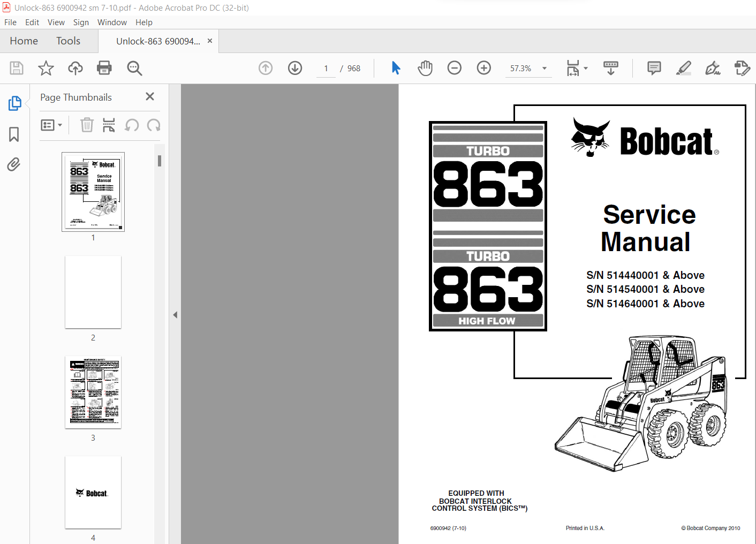Click the '968' total page count
This screenshot has width=756, height=544.
pyautogui.click(x=354, y=69)
